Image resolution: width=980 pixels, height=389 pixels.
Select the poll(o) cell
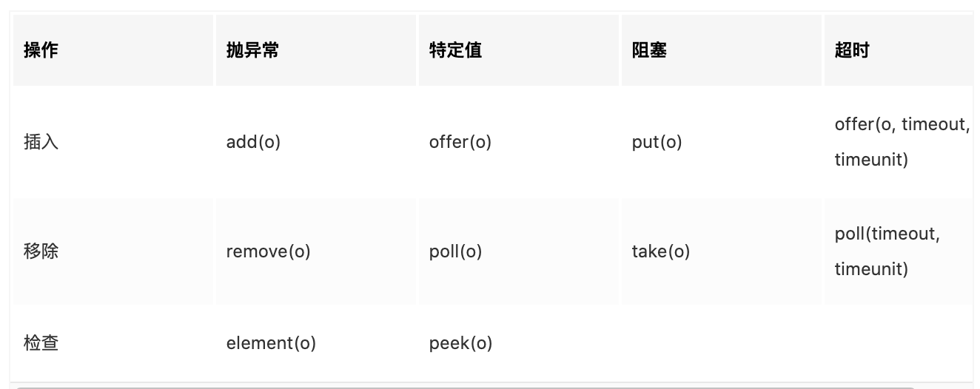click(x=455, y=251)
